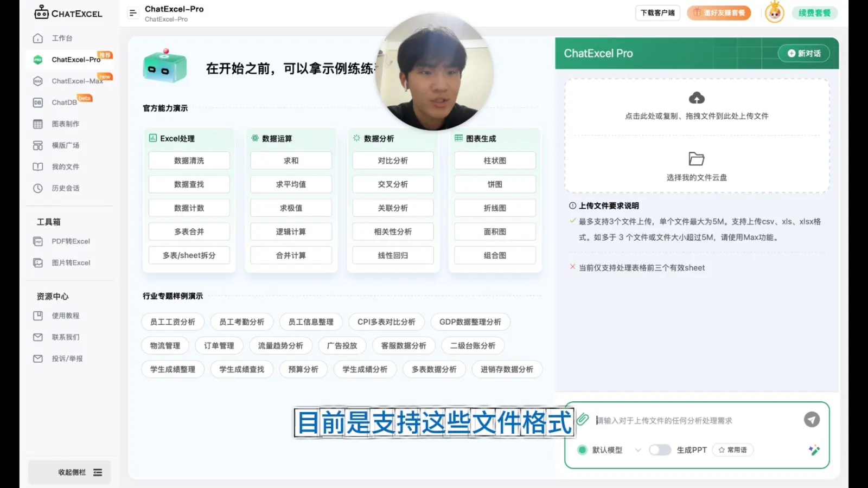The image size is (868, 488).
Task: Open the user avatar icon
Action: [x=775, y=12]
